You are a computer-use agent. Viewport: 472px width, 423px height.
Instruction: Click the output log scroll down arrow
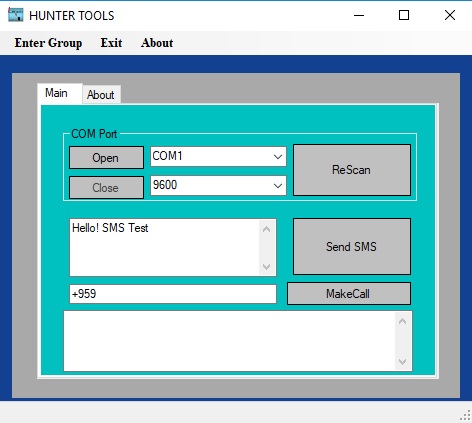(403, 361)
